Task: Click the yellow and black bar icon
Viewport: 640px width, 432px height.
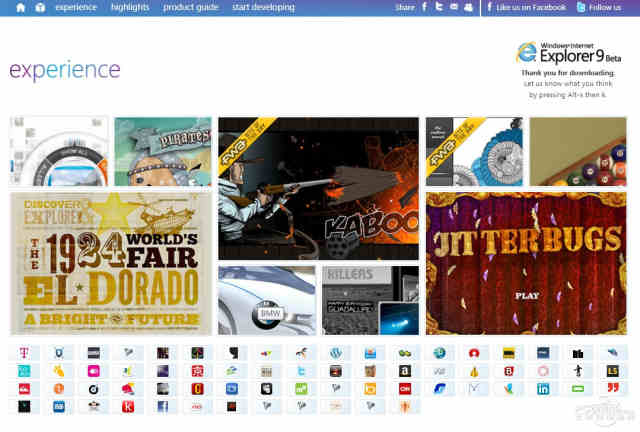Action: (509, 353)
